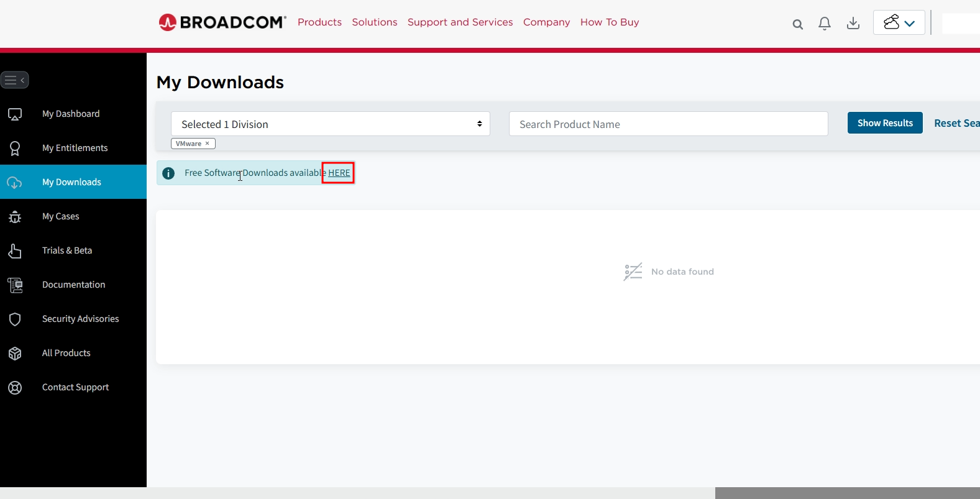
Task: Click the My Entitlements ribbon icon
Action: coord(15,149)
